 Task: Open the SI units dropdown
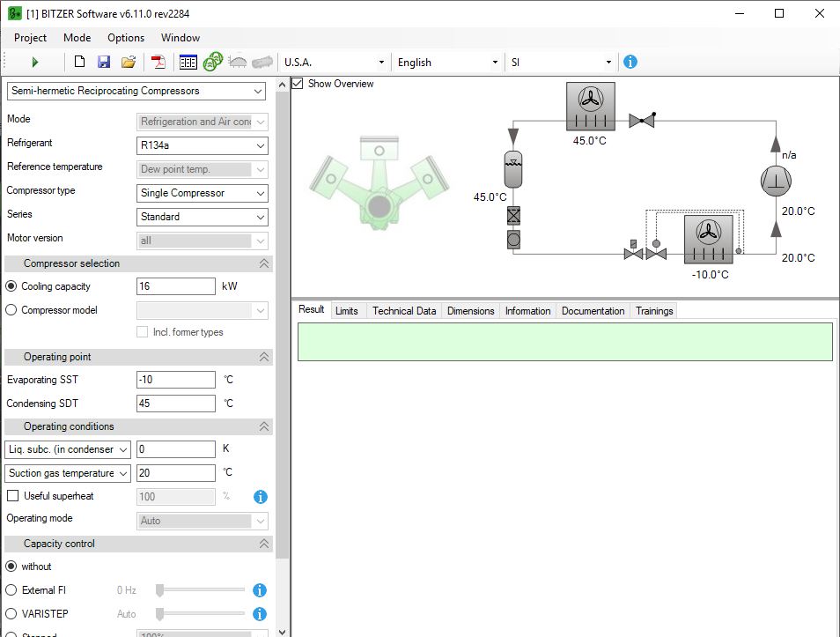561,63
